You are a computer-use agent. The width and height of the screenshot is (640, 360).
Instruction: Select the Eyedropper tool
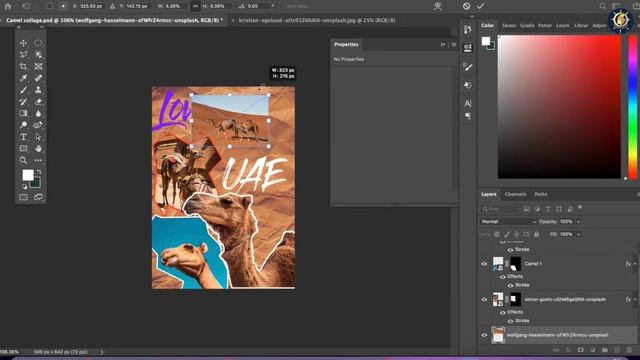[23, 78]
